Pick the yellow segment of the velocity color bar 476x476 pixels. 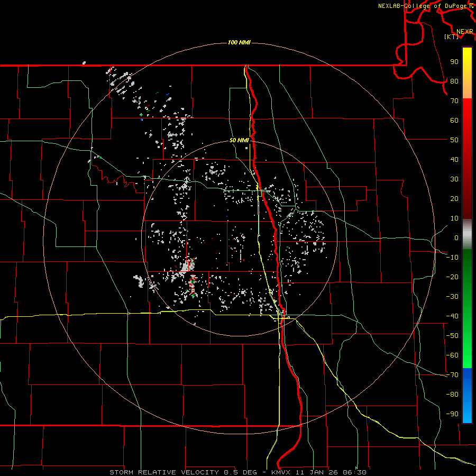coord(467,62)
